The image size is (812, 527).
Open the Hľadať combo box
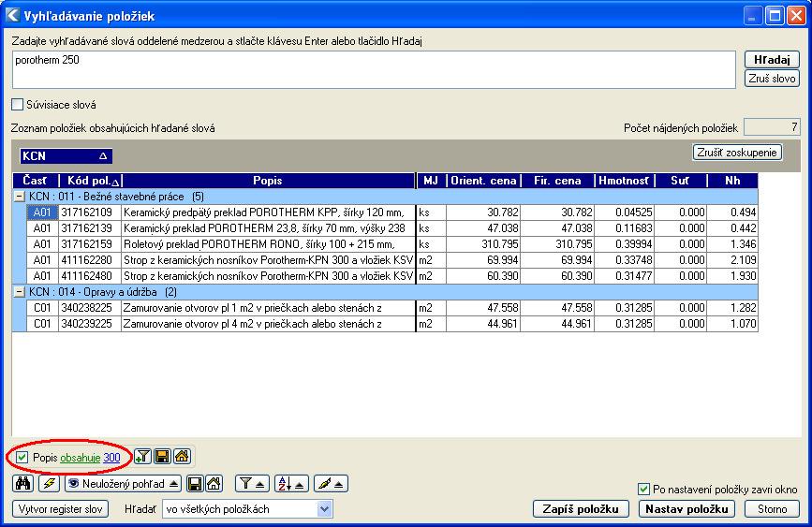pos(247,509)
